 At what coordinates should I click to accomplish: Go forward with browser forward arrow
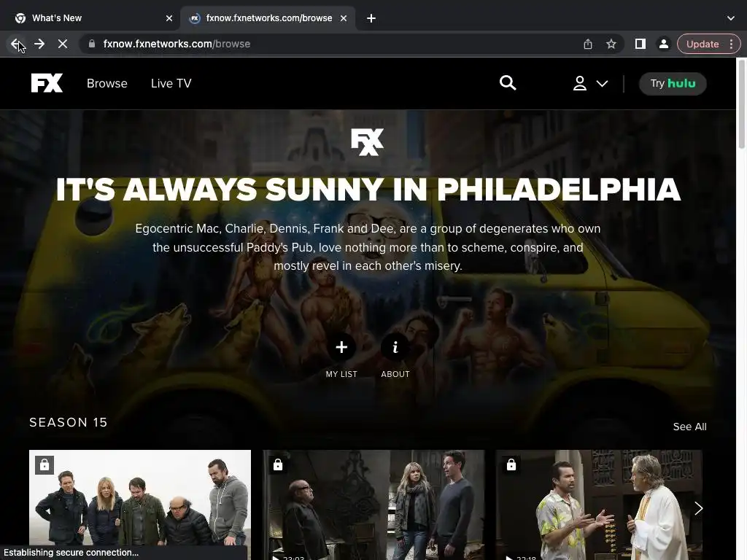tap(39, 44)
